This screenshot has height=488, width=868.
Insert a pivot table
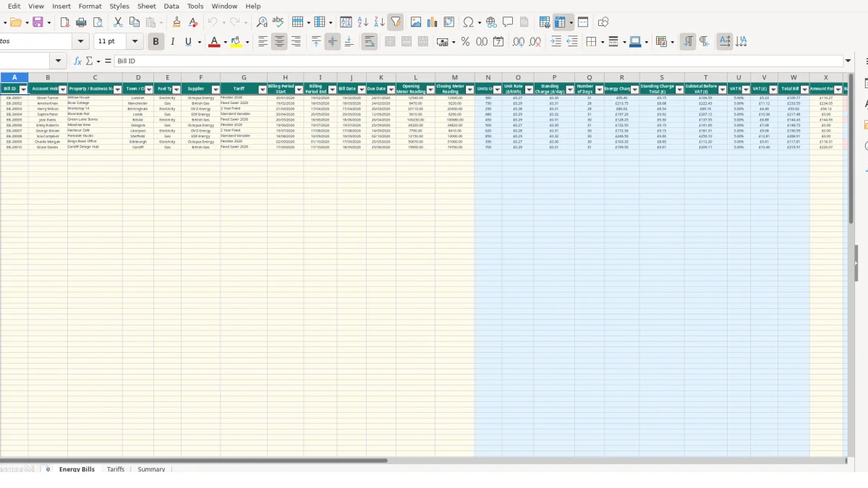tap(449, 22)
